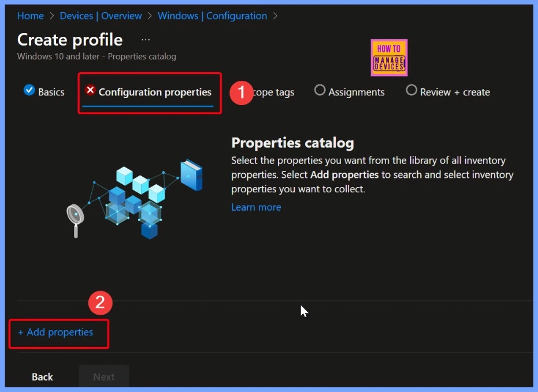Click the Back button
The width and height of the screenshot is (538, 392).
[x=42, y=376]
